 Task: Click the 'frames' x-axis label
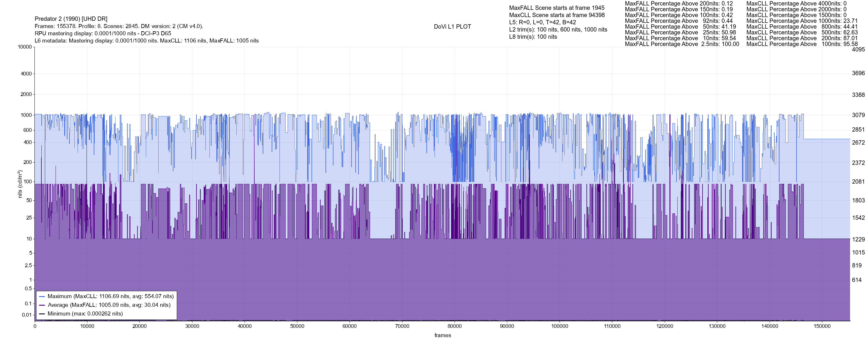[442, 335]
